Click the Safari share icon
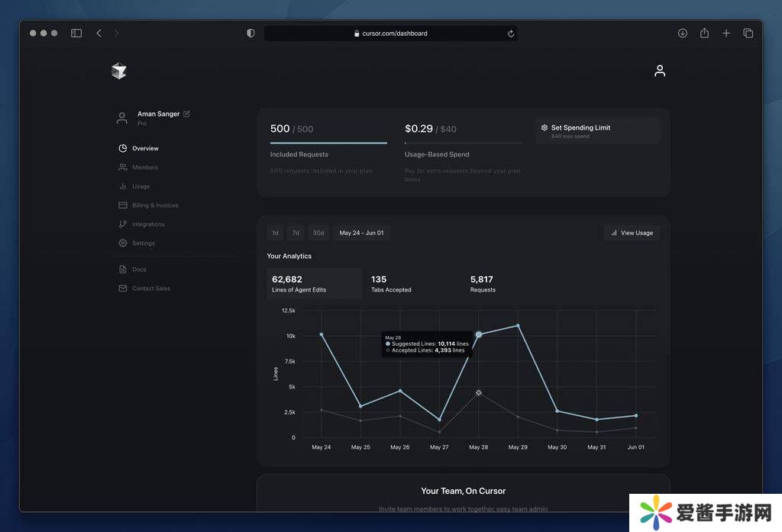782x532 pixels. point(704,34)
